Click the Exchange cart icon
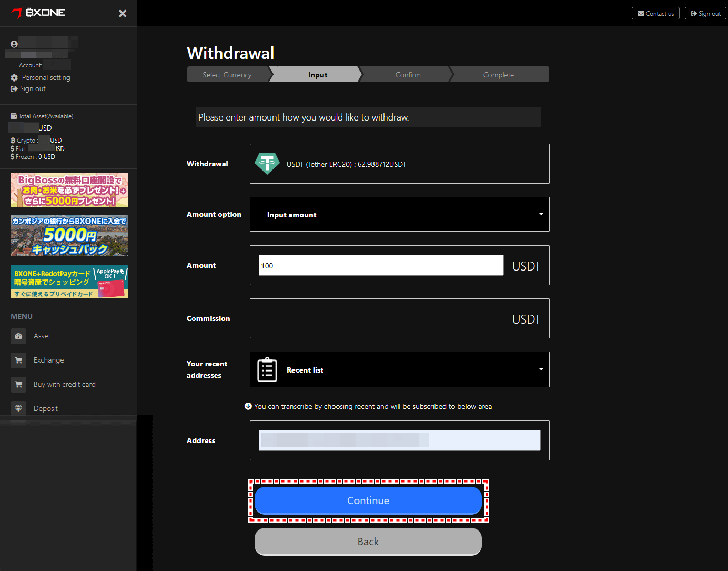The height and width of the screenshot is (571, 728). pyautogui.click(x=18, y=360)
